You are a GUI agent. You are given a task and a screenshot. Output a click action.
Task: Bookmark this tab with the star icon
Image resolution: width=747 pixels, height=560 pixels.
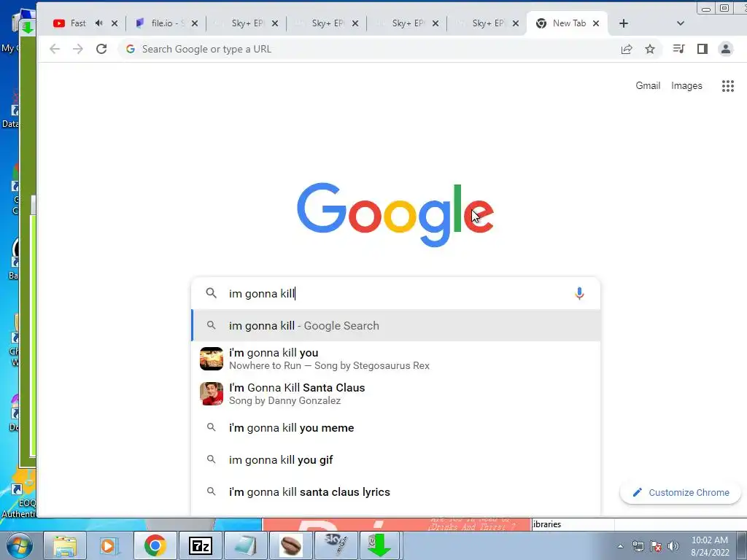(650, 49)
